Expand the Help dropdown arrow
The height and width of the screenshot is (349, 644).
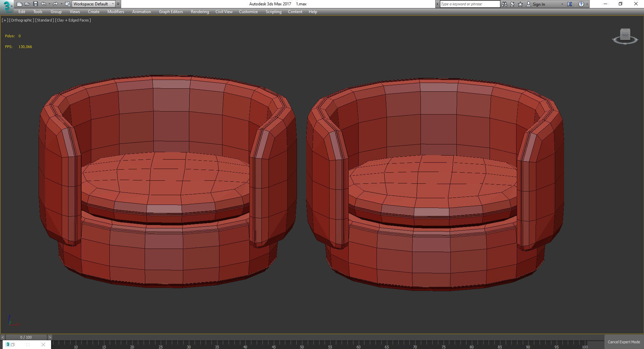(x=587, y=4)
